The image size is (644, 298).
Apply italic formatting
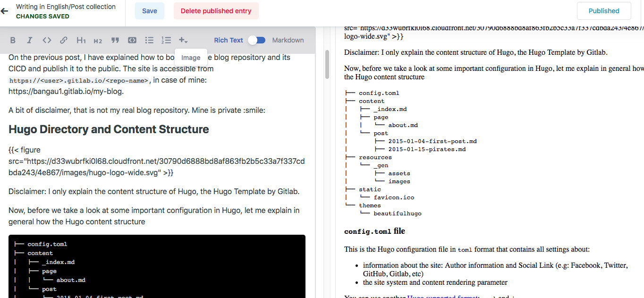click(x=29, y=40)
